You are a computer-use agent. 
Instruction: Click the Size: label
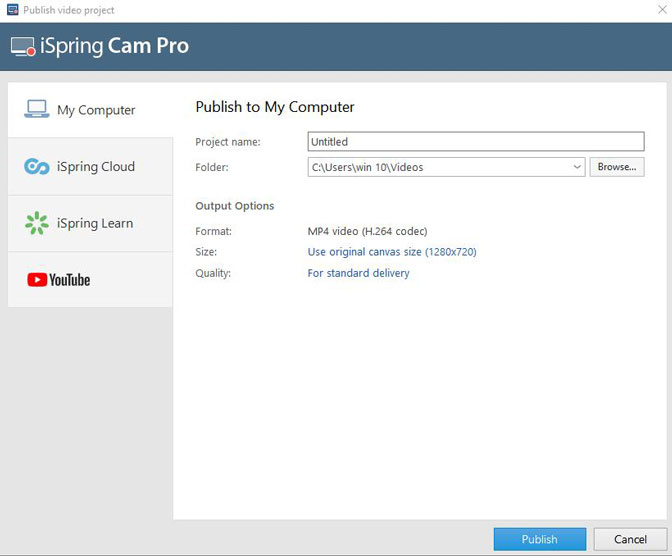(x=206, y=252)
